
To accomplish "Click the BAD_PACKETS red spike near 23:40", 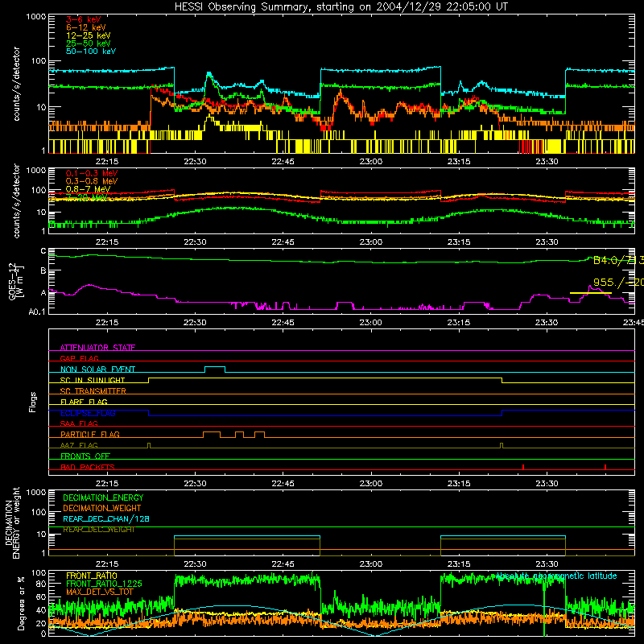I will pyautogui.click(x=605, y=467).
